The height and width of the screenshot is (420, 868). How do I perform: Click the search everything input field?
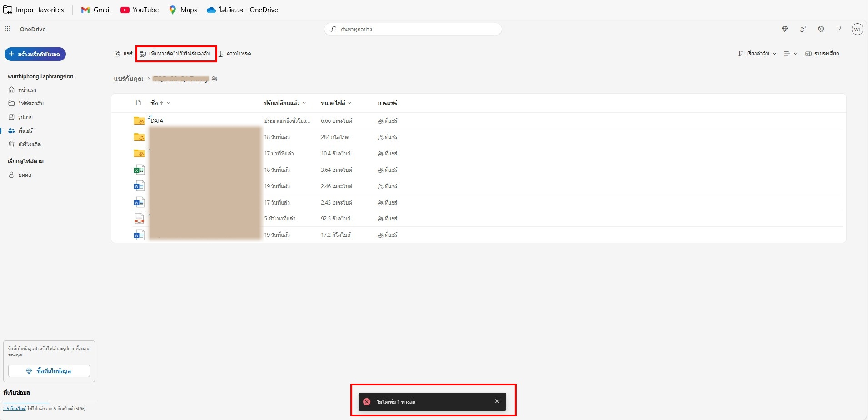point(413,29)
